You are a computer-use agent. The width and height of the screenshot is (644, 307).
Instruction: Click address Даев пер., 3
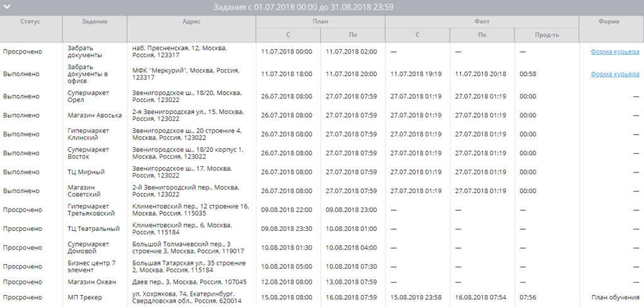click(x=189, y=282)
